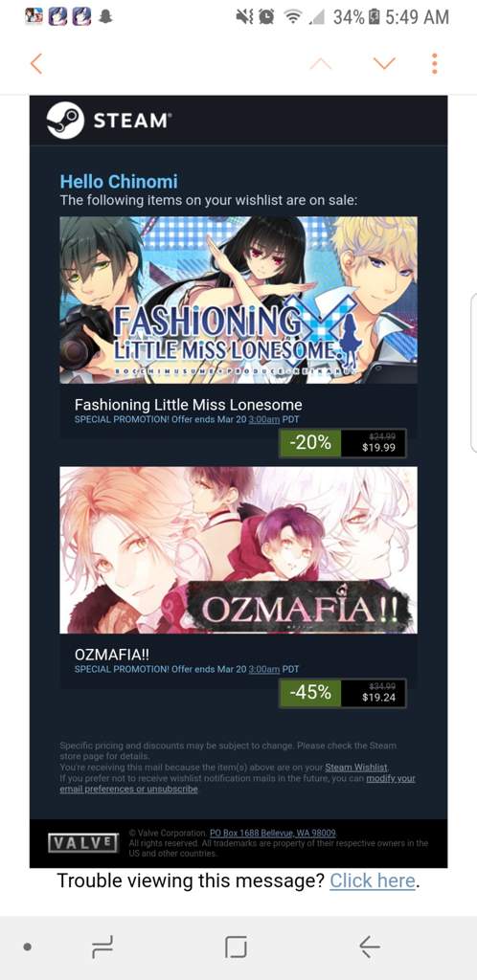477x980 pixels.
Task: Tap the PO Box 1688 Bellevue address link
Action: (x=273, y=834)
